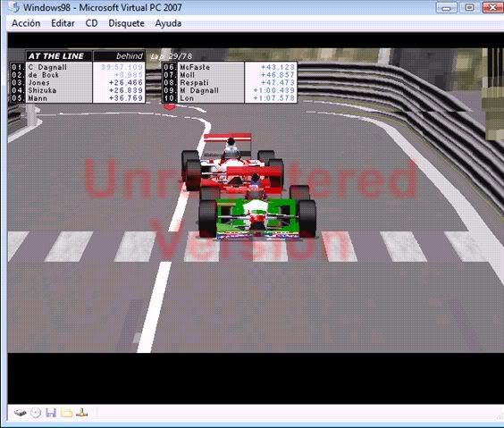
Task: Open the Editar menu
Action: pos(63,23)
